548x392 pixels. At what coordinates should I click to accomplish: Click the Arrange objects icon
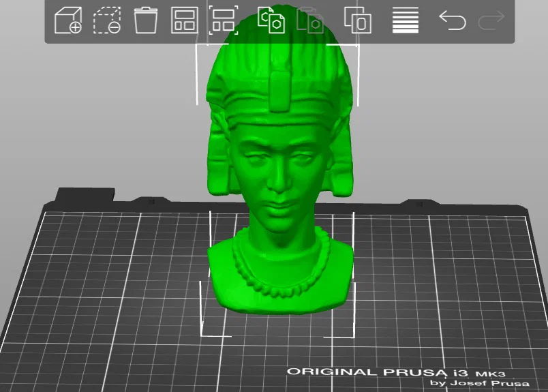click(185, 20)
